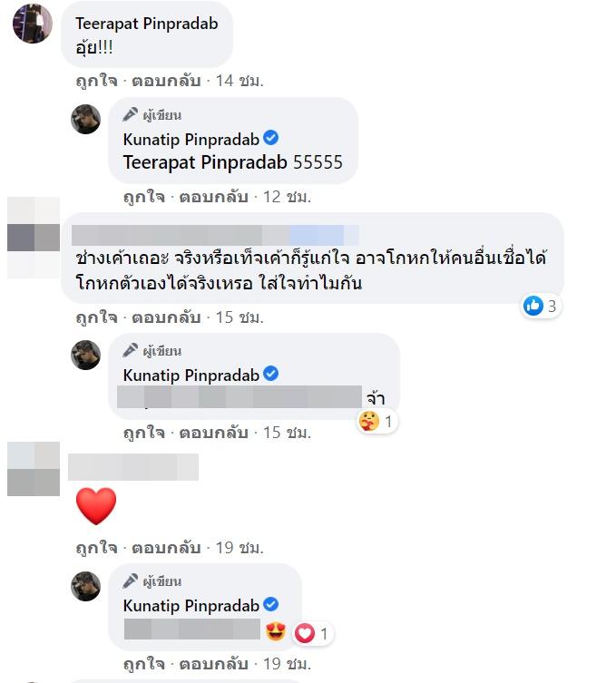Click Kunatip's avatar in the 55555 reply

(x=86, y=119)
